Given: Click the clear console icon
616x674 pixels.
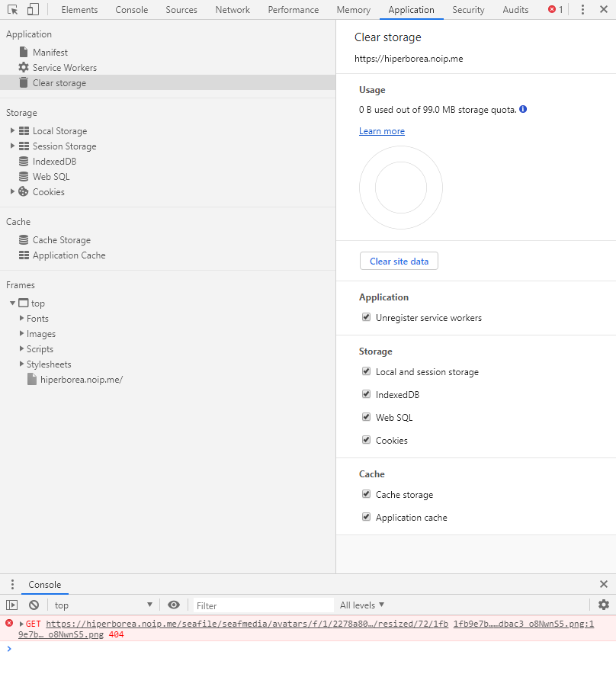Looking at the screenshot, I should tap(34, 605).
